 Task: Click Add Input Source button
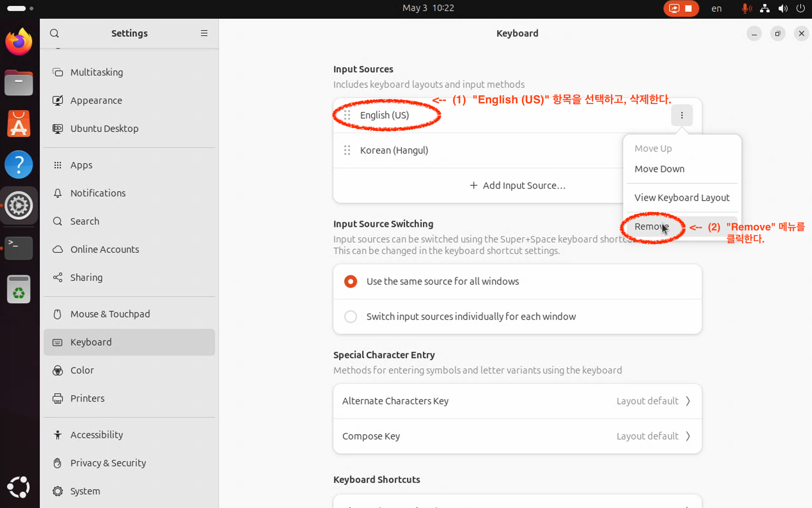tap(517, 186)
